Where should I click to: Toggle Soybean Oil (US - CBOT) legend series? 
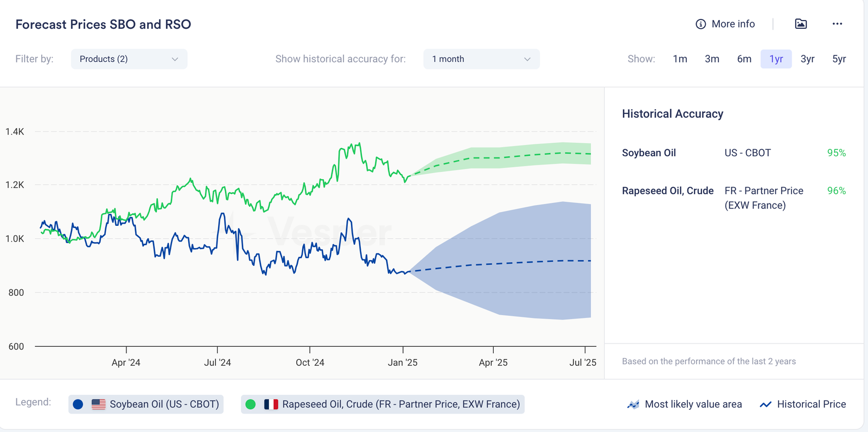[x=164, y=404]
